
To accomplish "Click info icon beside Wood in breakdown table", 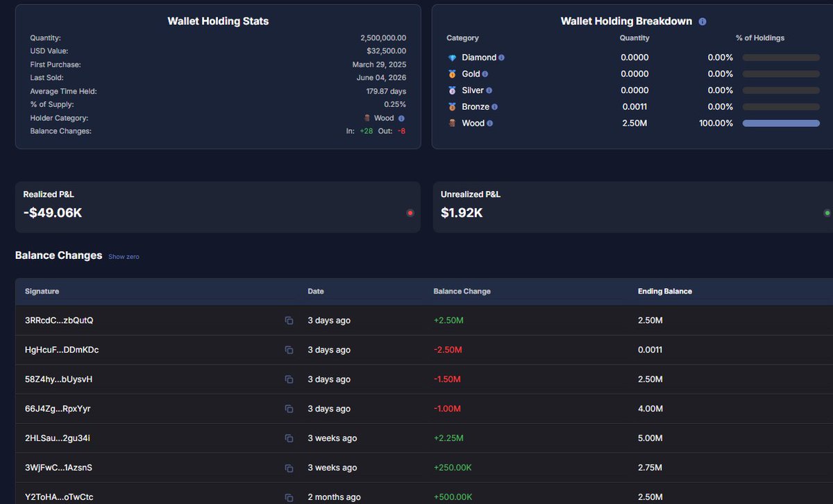I will (x=490, y=123).
